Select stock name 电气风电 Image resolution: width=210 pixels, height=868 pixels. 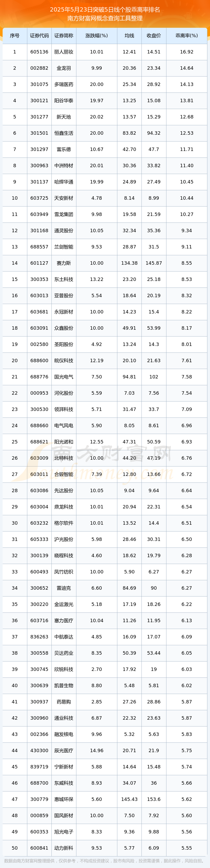[64, 426]
